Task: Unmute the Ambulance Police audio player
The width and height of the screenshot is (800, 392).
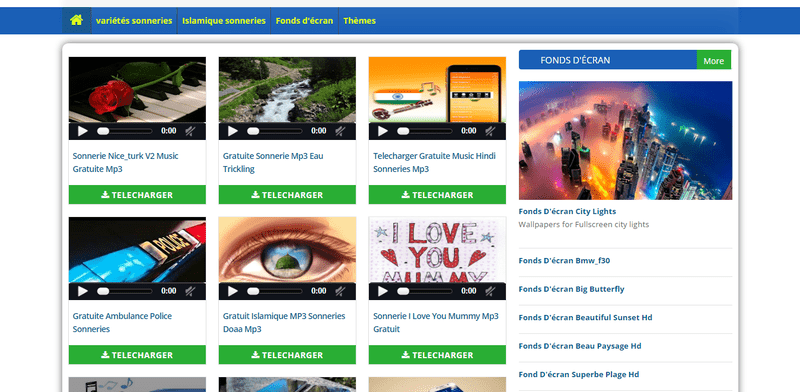Action: coord(190,291)
